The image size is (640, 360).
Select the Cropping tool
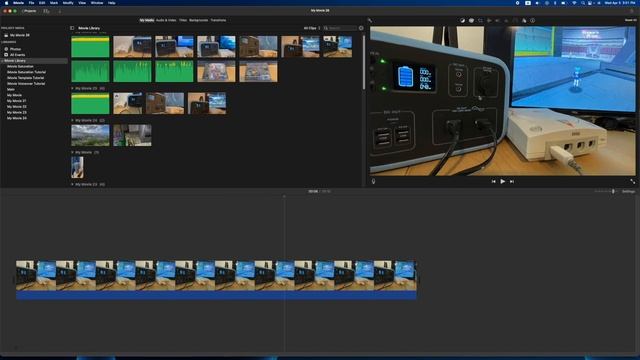[480, 20]
